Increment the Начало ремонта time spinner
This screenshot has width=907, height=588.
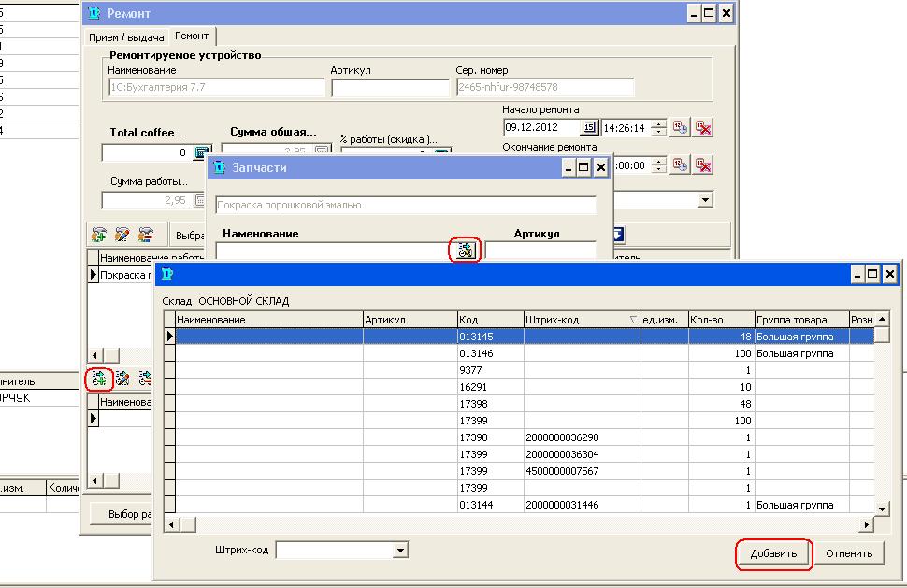[658, 124]
